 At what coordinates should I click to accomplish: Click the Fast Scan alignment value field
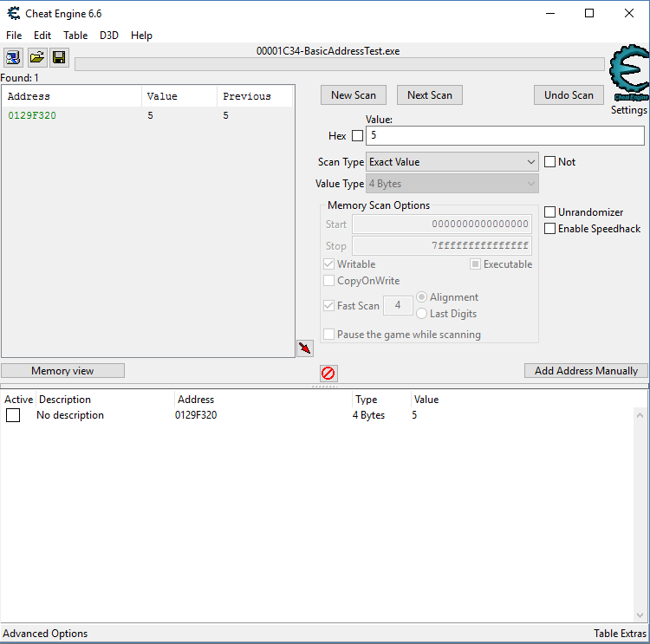click(x=398, y=305)
